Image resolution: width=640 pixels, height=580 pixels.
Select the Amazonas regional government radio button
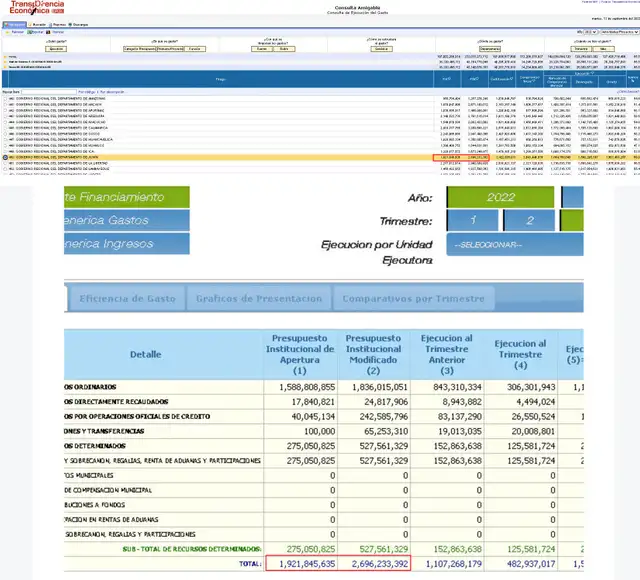(x=5, y=99)
